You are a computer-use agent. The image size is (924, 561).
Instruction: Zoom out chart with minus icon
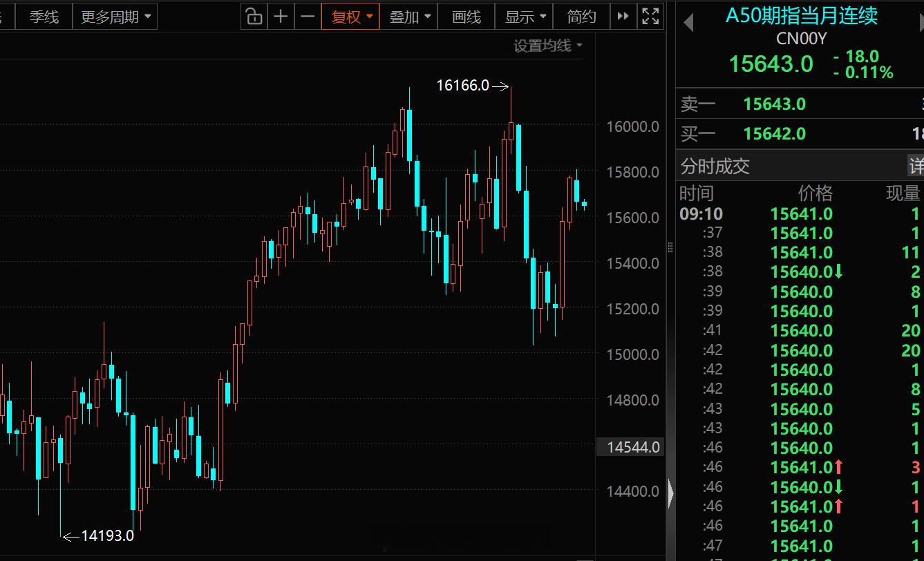click(x=308, y=17)
